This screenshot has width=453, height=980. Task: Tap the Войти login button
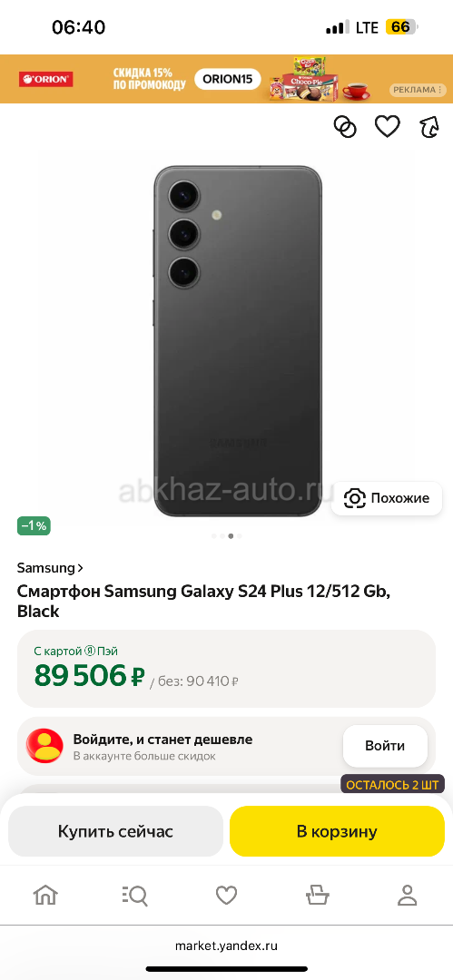pos(385,746)
